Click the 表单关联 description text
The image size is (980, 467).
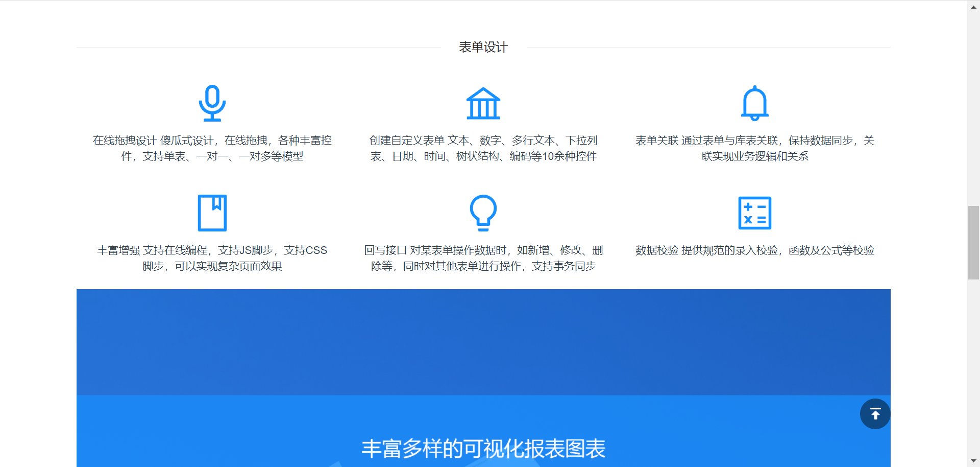pos(754,148)
